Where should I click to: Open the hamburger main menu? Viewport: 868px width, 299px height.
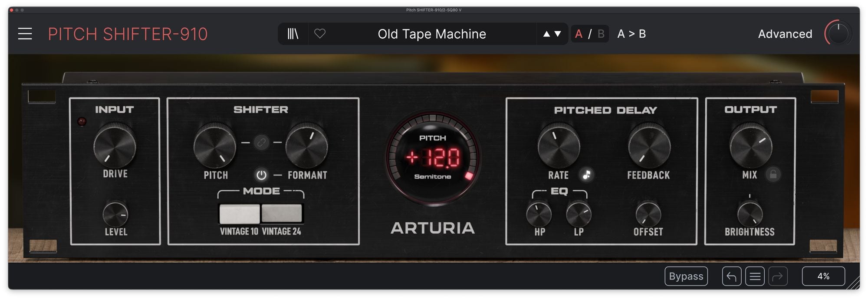25,34
